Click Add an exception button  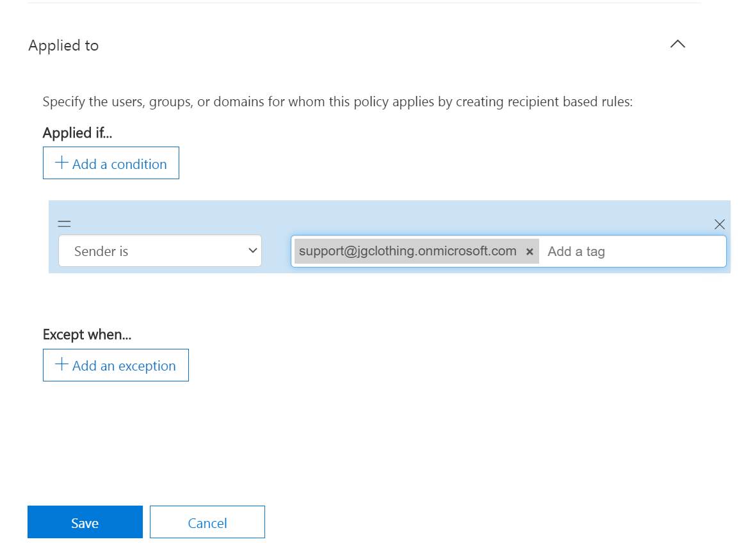[x=116, y=365]
